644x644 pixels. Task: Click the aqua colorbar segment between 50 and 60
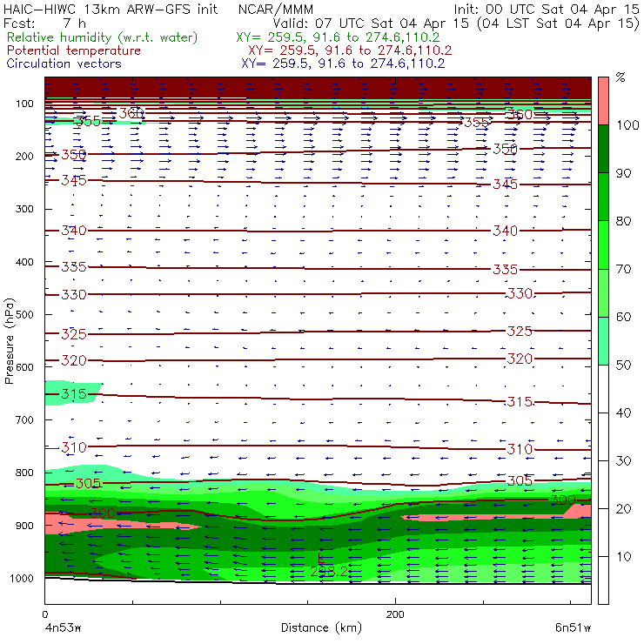(x=603, y=341)
